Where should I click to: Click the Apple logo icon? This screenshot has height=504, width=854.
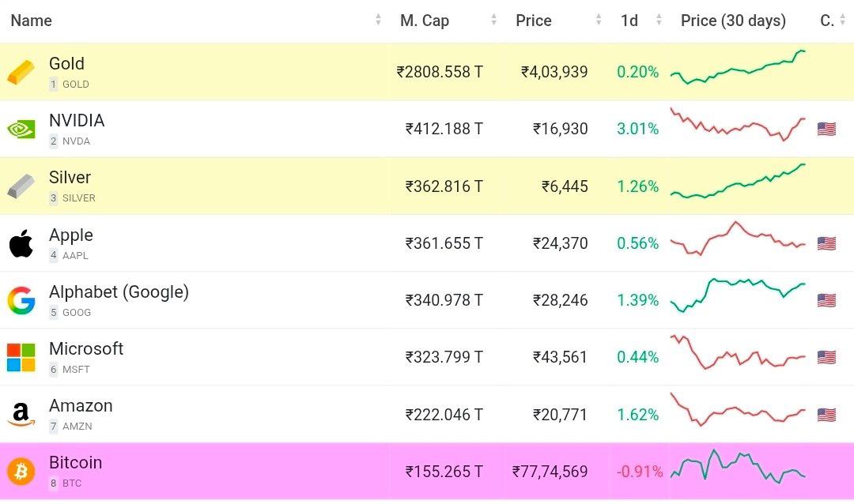point(21,243)
